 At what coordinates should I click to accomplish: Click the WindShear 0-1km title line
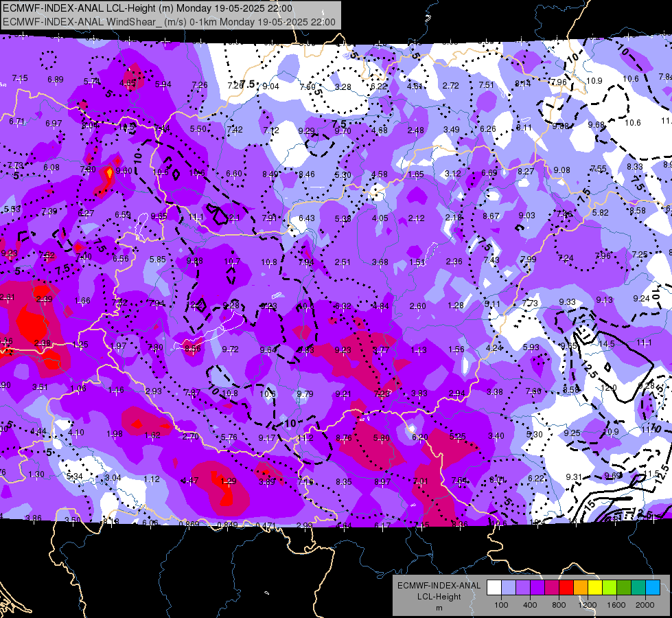pyautogui.click(x=169, y=22)
